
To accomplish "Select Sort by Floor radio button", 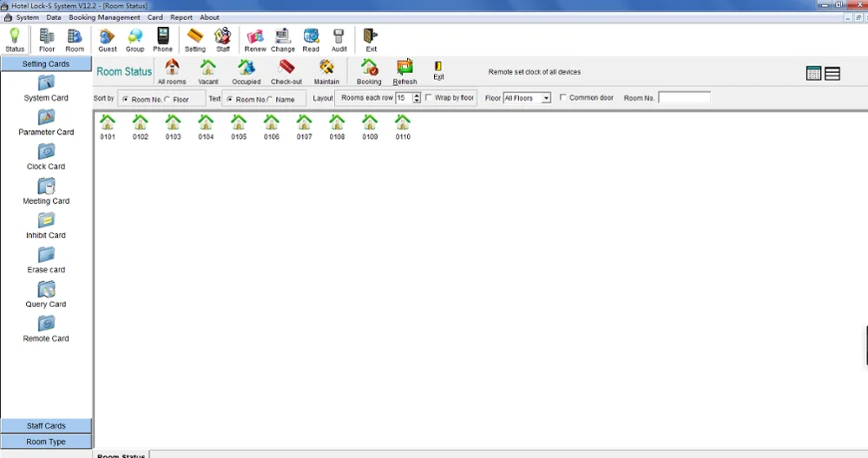I will pyautogui.click(x=168, y=100).
